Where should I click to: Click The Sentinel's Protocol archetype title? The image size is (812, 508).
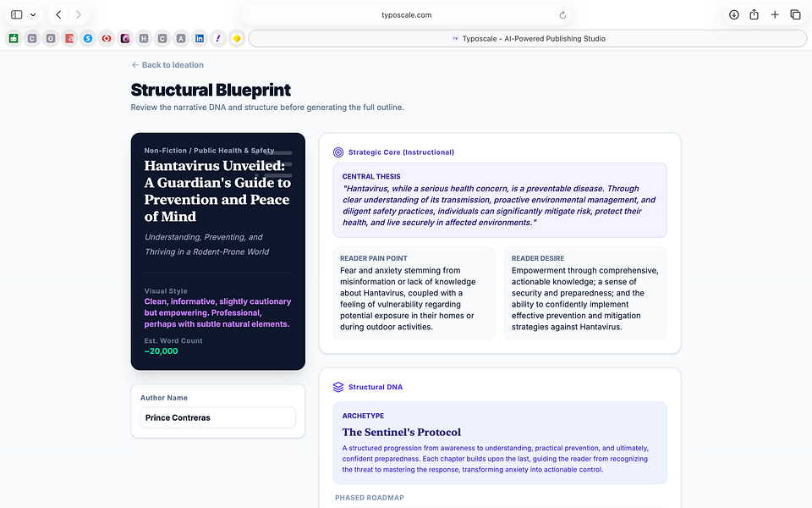[x=401, y=432]
